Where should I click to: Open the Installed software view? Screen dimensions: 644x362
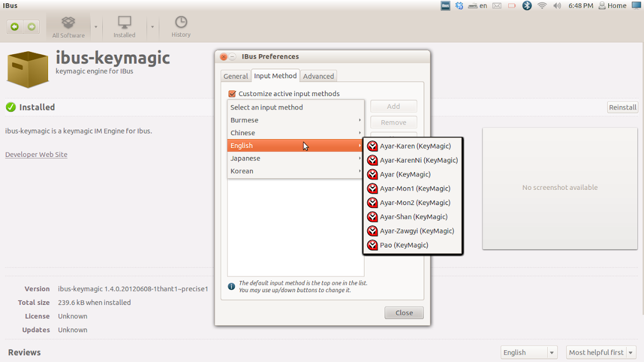point(125,27)
